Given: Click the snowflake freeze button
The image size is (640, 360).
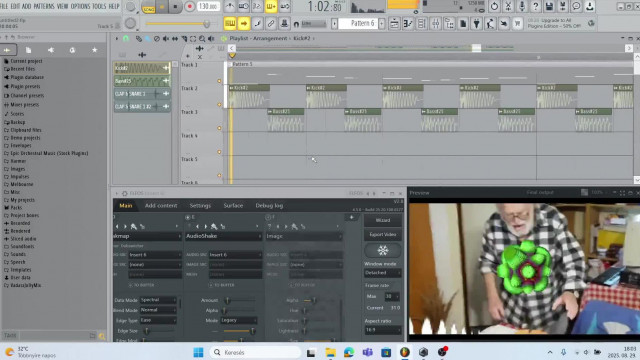Looking at the screenshot, I should (382, 250).
